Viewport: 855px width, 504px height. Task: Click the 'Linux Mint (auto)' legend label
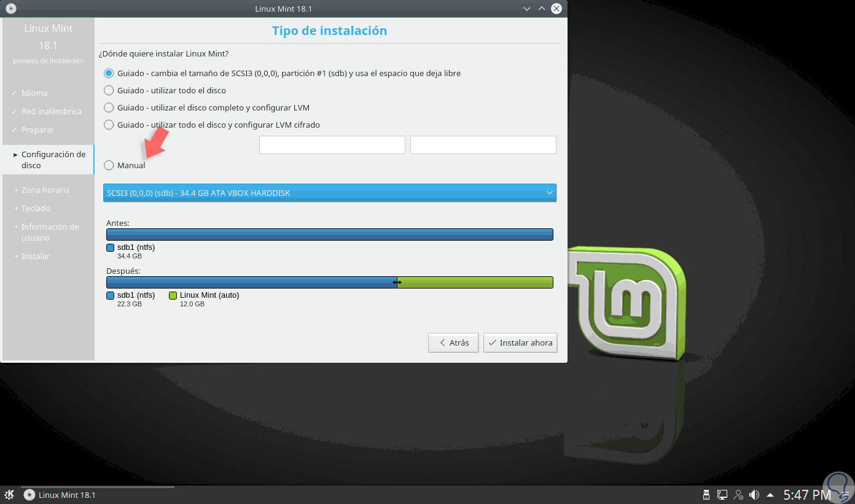click(x=209, y=295)
